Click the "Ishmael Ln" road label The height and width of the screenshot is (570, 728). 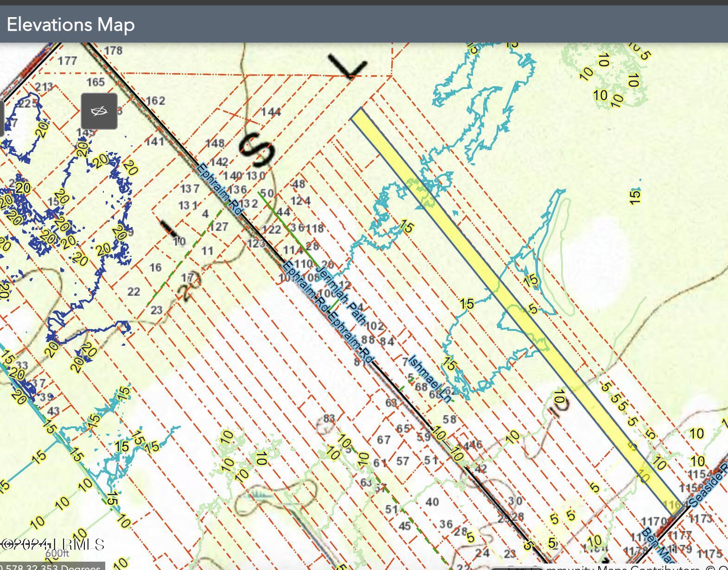pos(429,379)
